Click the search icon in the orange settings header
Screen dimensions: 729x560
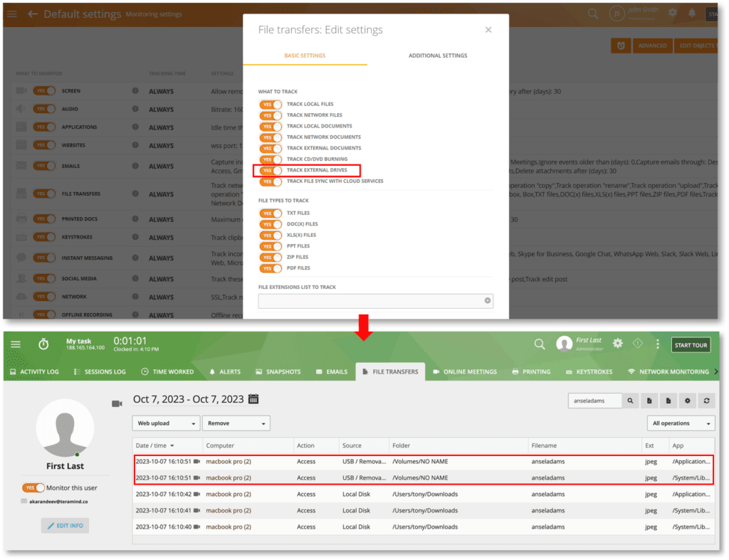coord(593,14)
